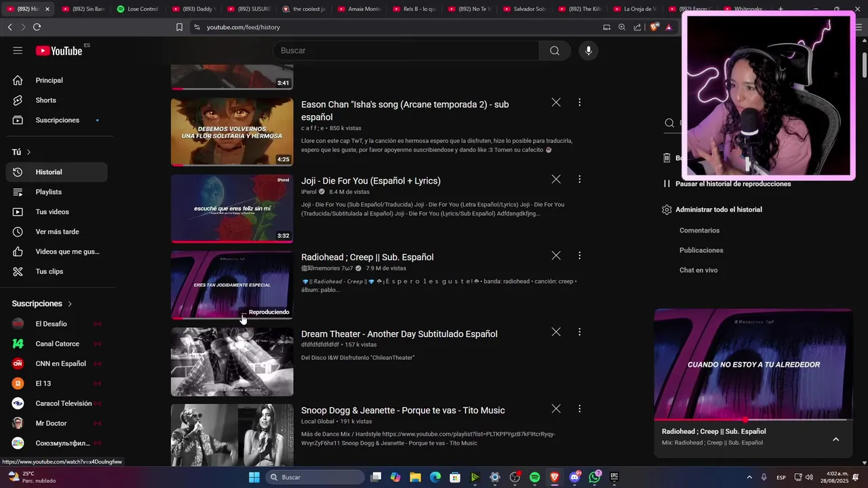Image resolution: width=868 pixels, height=488 pixels.
Task: Click the browser back arrow
Action: click(x=9, y=27)
